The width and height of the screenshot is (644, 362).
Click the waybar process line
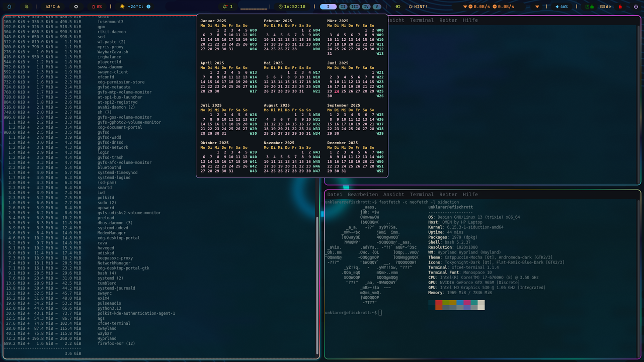click(x=57, y=333)
